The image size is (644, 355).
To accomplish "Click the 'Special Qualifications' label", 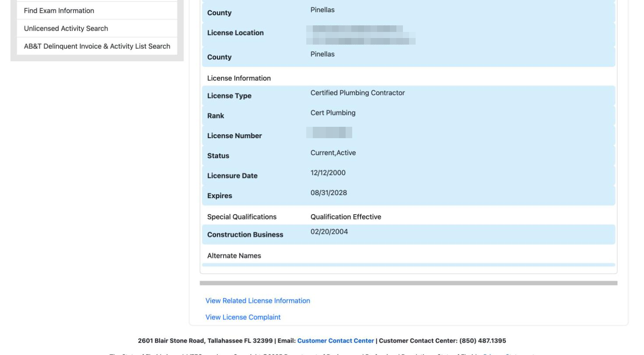I will point(242,217).
